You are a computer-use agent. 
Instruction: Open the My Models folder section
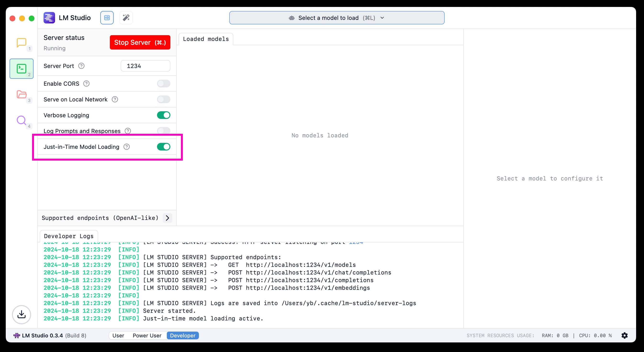coord(22,95)
